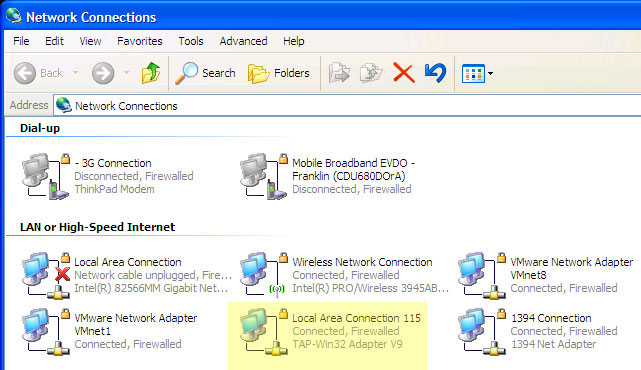
Task: Select the Local Area Connection unplugged icon
Action: [x=46, y=275]
